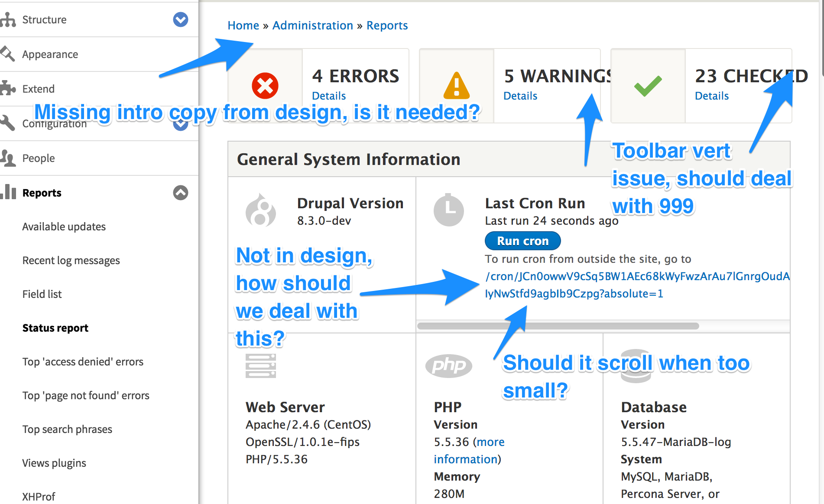View Details under 5 Warnings
This screenshot has height=504, width=824.
[x=520, y=96]
